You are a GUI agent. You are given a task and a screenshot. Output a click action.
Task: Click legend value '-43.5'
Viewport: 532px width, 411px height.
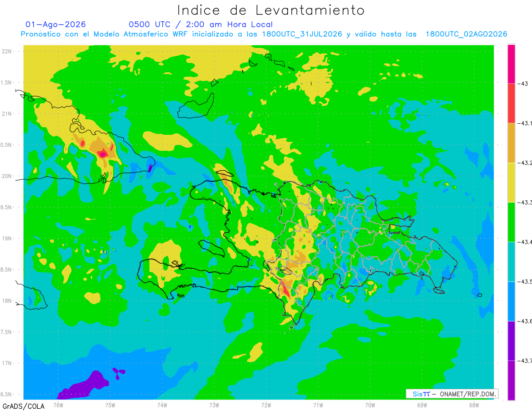click(x=524, y=282)
